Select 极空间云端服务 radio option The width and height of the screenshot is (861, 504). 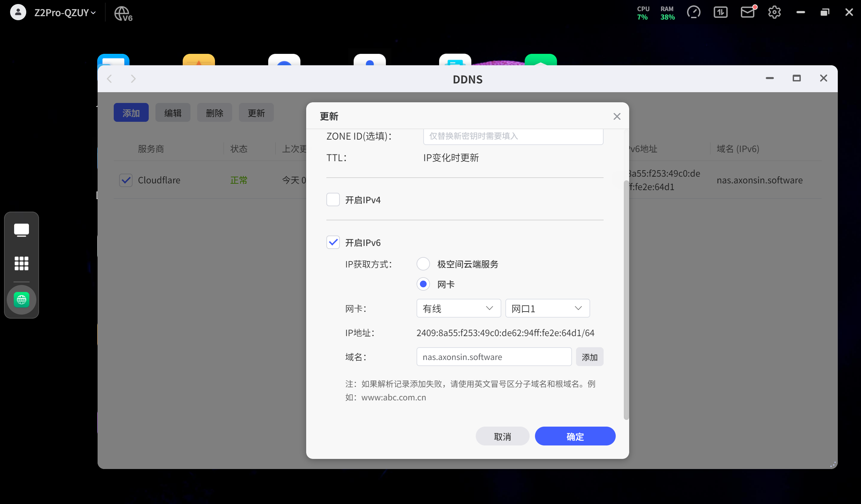click(x=423, y=264)
